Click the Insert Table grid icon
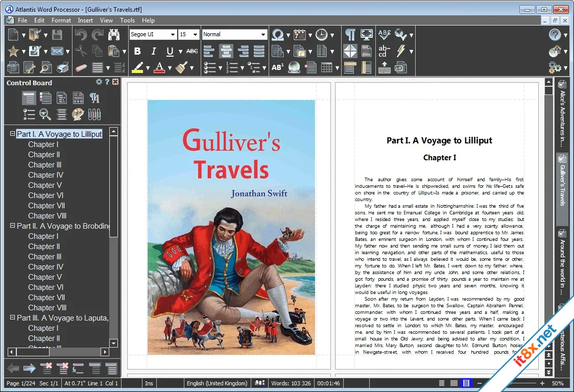This screenshot has width=574, height=392. point(326,67)
